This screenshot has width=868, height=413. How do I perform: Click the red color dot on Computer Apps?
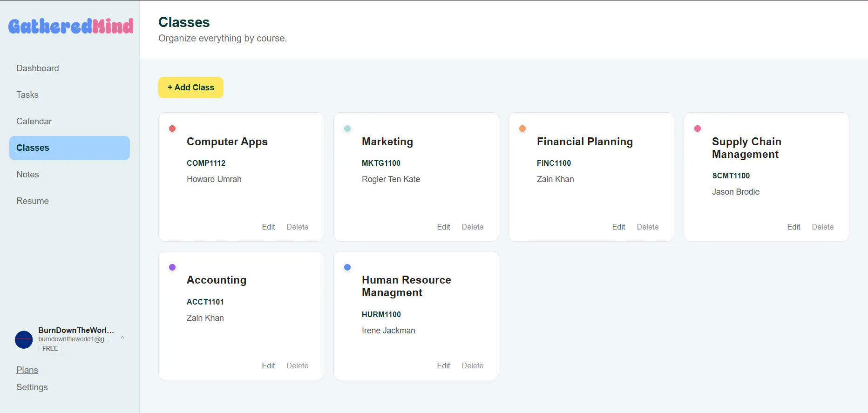pos(172,129)
